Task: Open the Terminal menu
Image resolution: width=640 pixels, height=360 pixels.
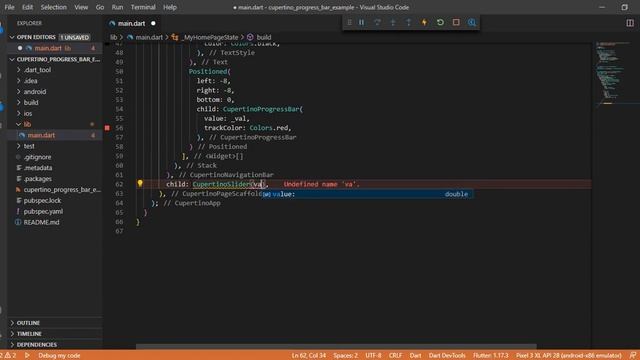Action: (143, 7)
